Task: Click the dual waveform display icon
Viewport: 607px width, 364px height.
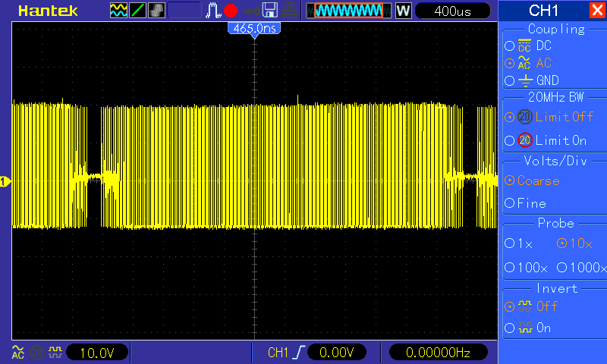Action: tap(118, 11)
